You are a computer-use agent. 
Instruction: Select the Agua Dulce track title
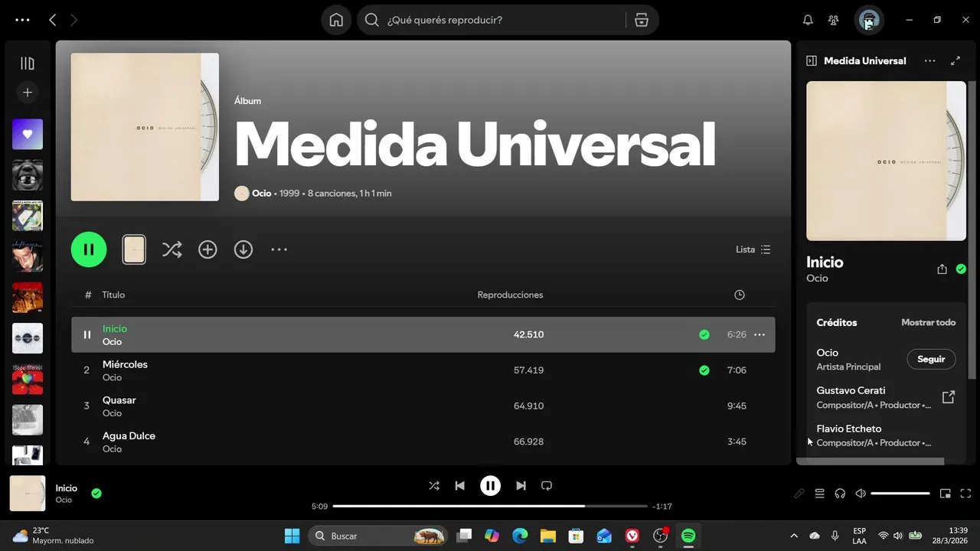(x=129, y=436)
